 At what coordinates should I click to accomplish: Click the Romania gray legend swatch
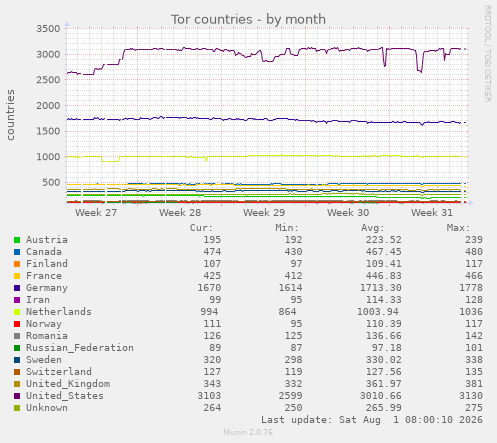(x=17, y=336)
